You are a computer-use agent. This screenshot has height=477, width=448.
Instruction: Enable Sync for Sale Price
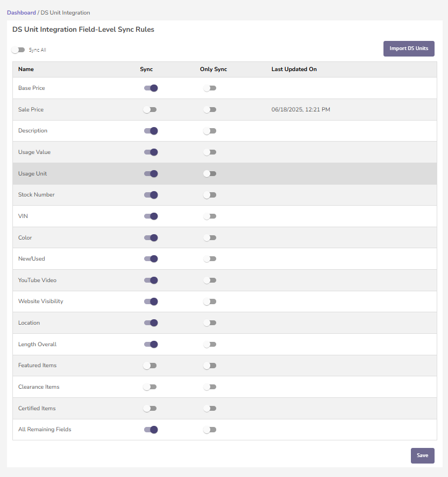point(150,109)
